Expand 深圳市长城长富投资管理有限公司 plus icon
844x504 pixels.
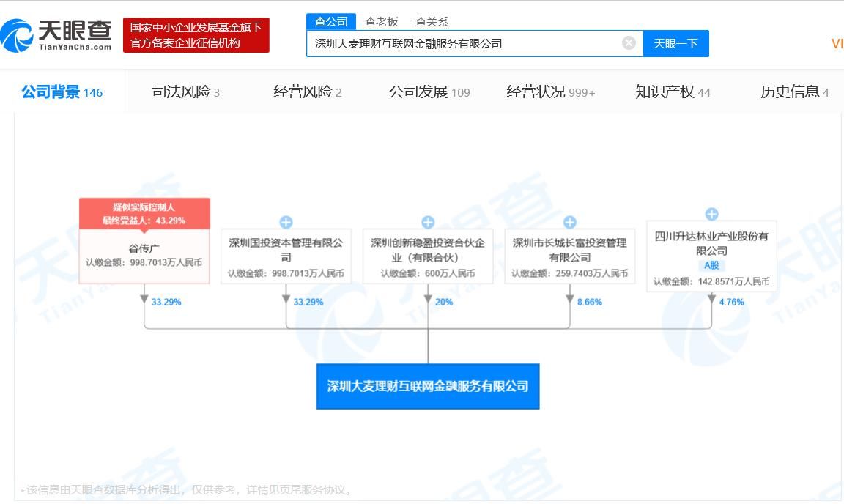[x=570, y=222]
